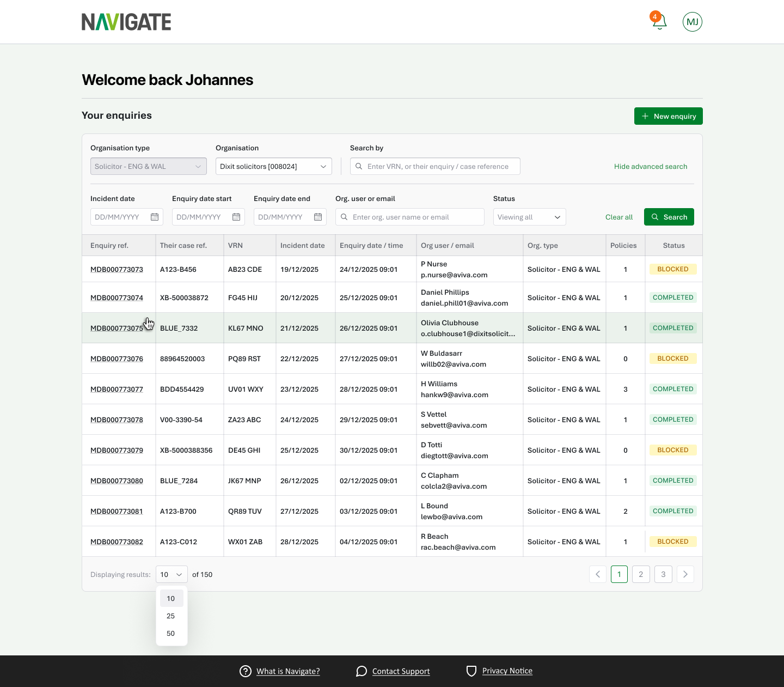
Task: Collapse the results per page dropdown
Action: pyautogui.click(x=171, y=574)
